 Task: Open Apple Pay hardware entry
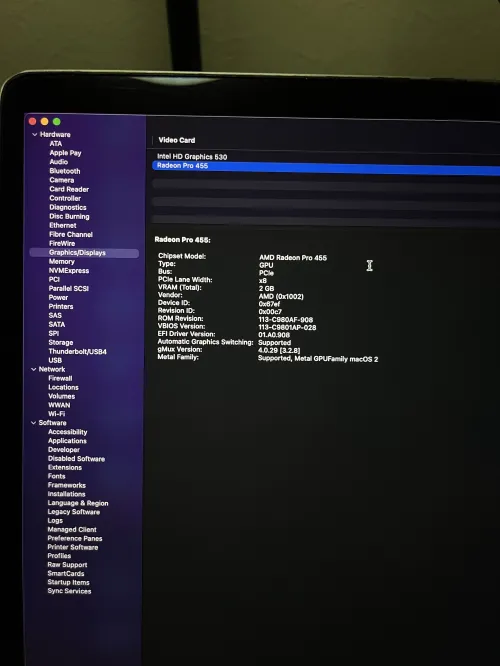tap(65, 153)
